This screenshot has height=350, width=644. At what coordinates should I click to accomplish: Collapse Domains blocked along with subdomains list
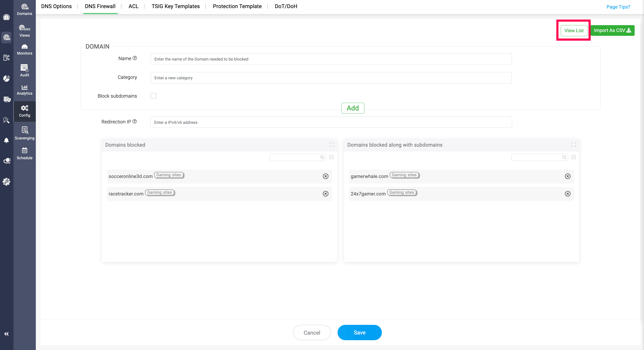tap(573, 157)
